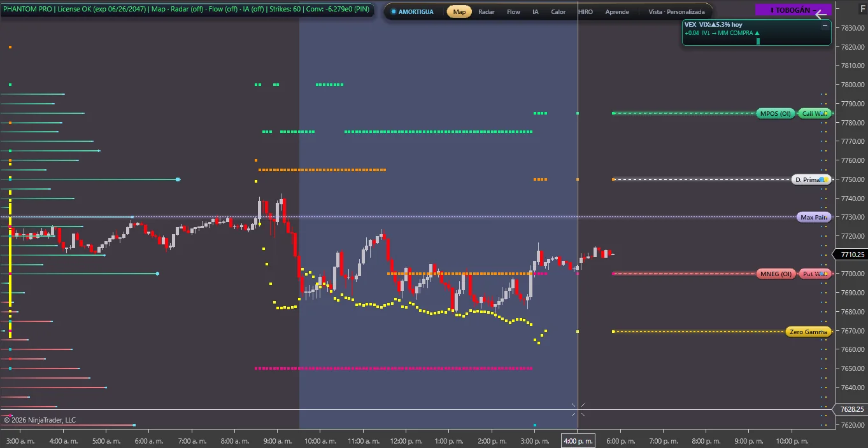Open the Vista · Personalizada view selector

pos(676,11)
